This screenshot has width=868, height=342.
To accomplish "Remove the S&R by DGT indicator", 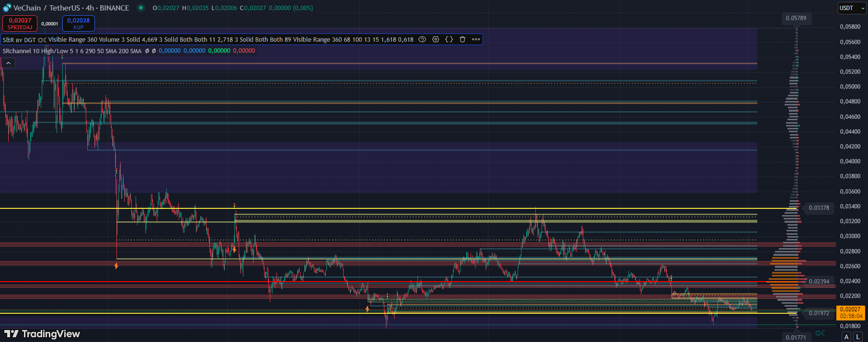I will [x=463, y=40].
